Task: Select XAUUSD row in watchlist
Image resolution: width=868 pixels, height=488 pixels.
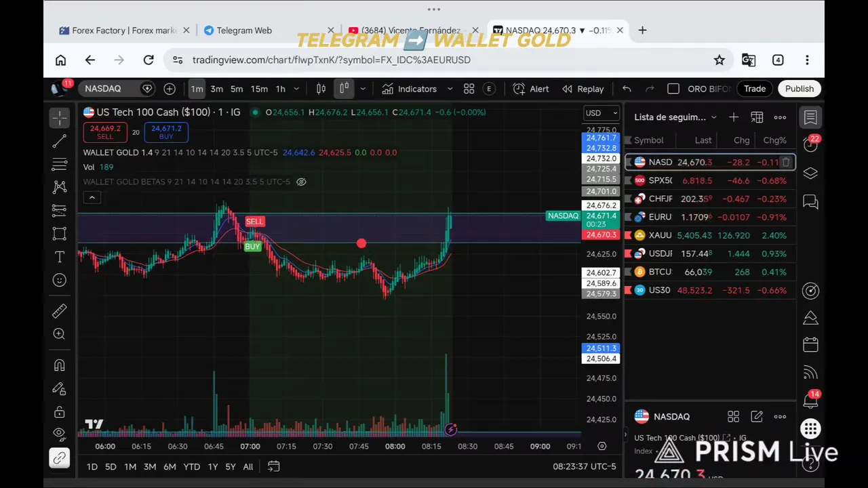Action: pos(709,235)
